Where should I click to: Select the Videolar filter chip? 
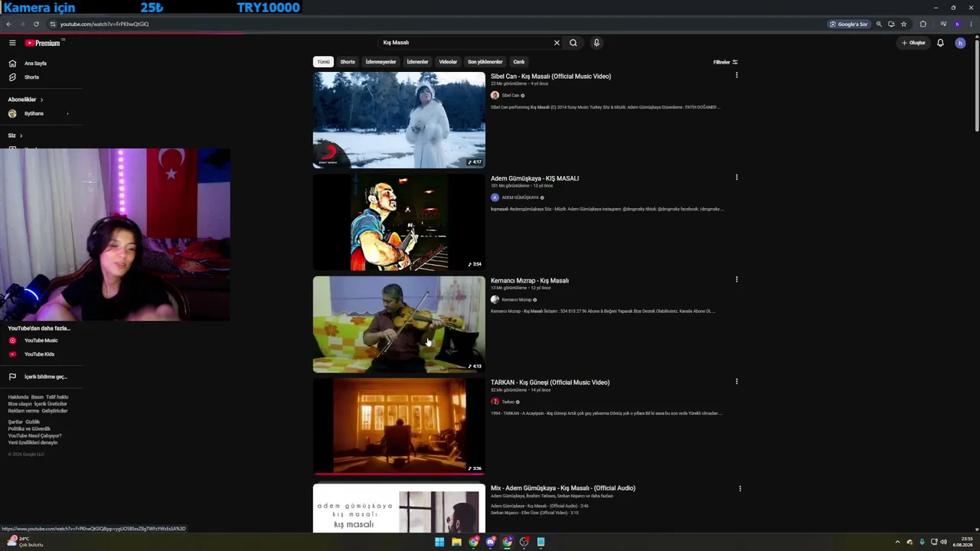pyautogui.click(x=448, y=62)
